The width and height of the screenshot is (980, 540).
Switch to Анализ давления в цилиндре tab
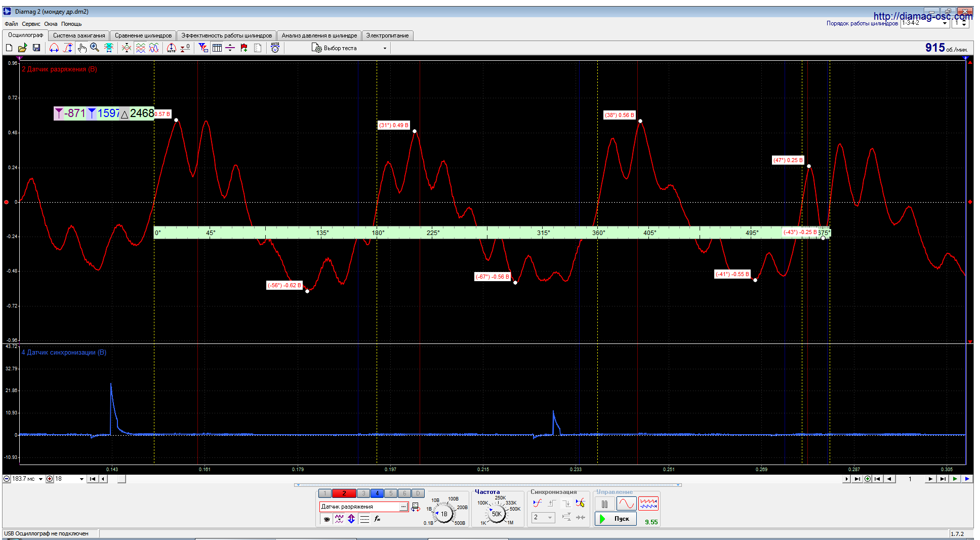click(x=319, y=35)
